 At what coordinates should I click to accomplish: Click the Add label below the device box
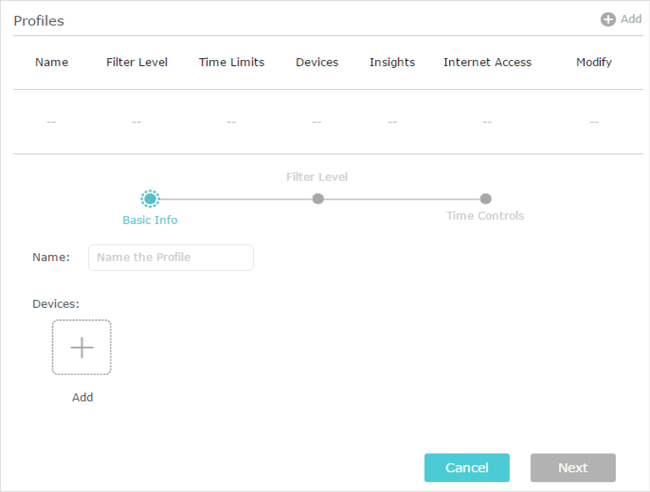point(82,397)
